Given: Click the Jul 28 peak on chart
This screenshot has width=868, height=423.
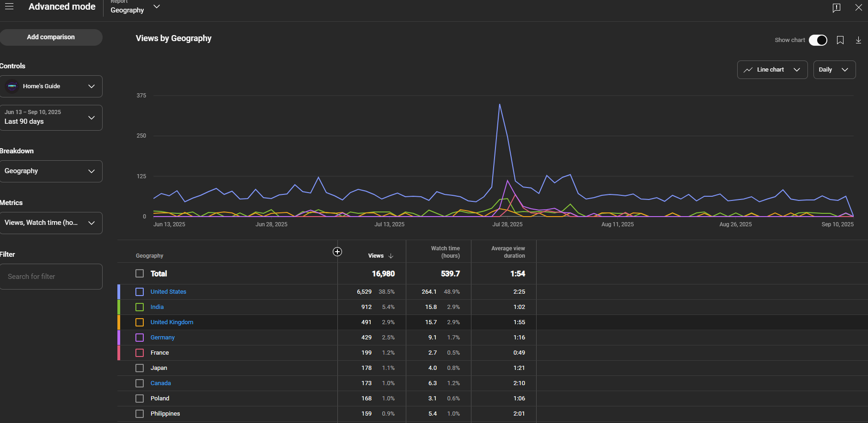Looking at the screenshot, I should 500,105.
